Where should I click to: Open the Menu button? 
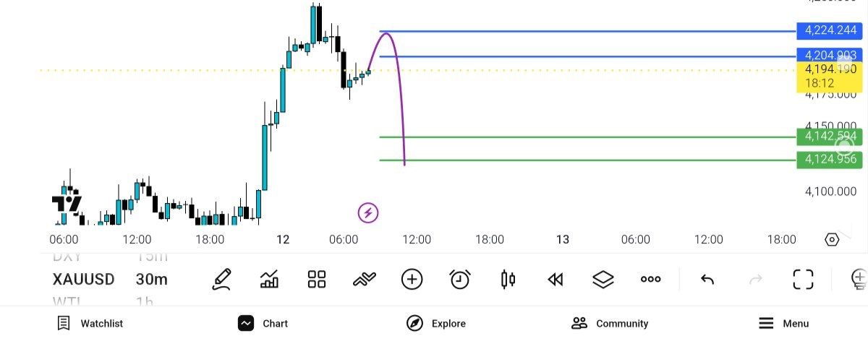click(783, 324)
